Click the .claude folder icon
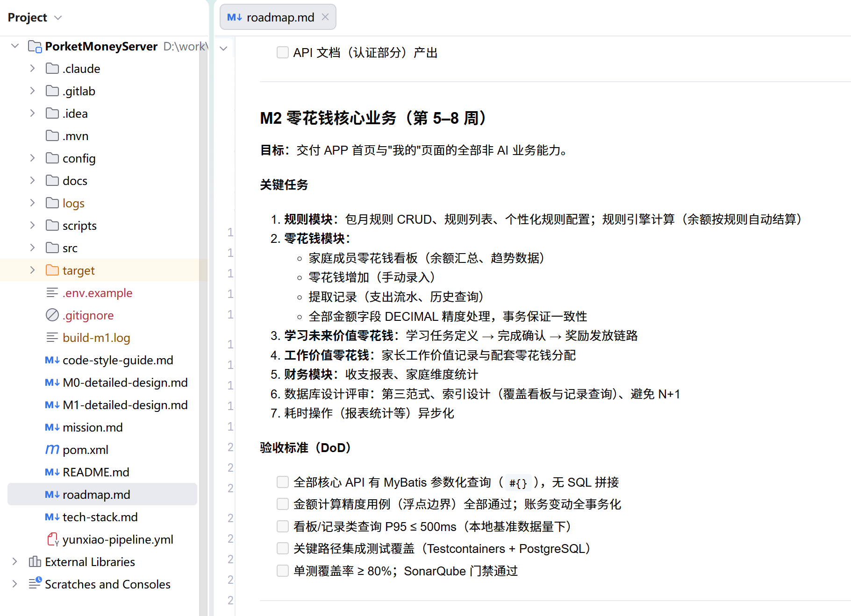This screenshot has width=851, height=616. (52, 68)
